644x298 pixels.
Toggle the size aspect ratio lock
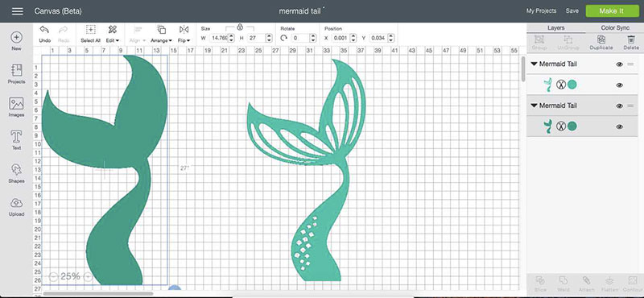click(240, 27)
